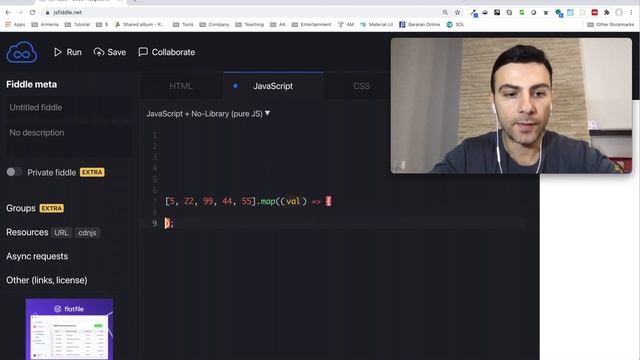Click the No description field
640x360 pixels.
(69, 140)
